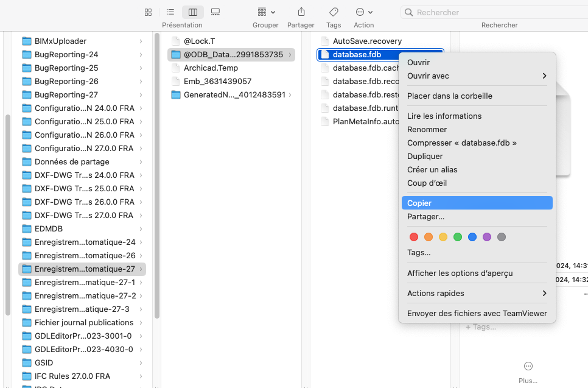Expand the GSID folder chevron
Image resolution: width=588 pixels, height=388 pixels.
click(x=141, y=363)
